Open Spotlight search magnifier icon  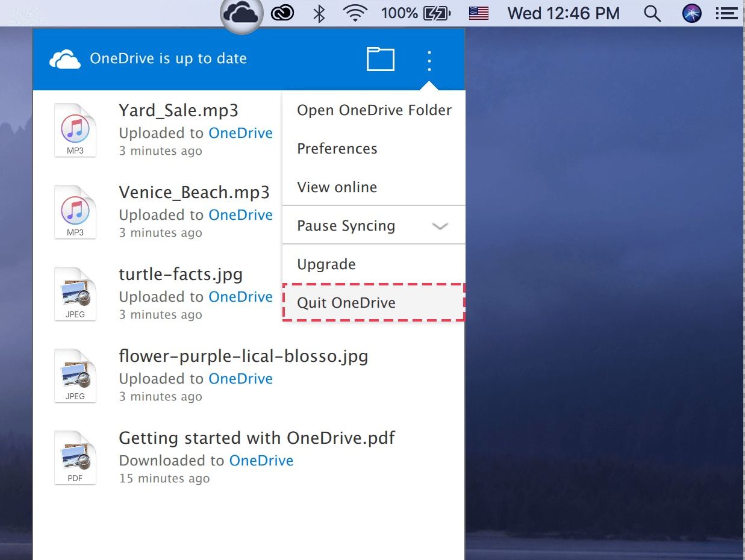pyautogui.click(x=652, y=13)
